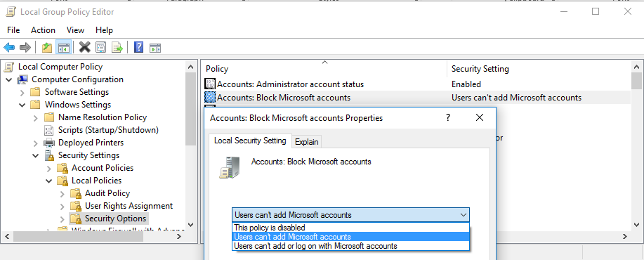Image resolution: width=644 pixels, height=260 pixels.
Task: Click the 'Enabled' security setting value
Action: [466, 84]
